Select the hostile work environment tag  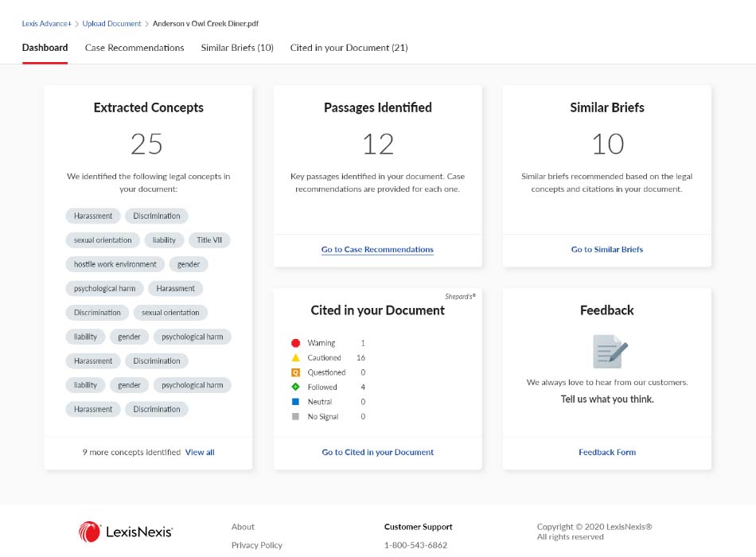pyautogui.click(x=115, y=264)
